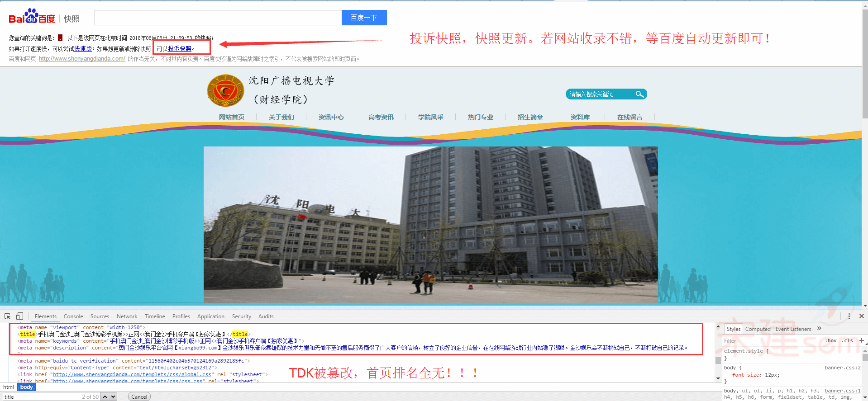Click 招生简章 navigation item
This screenshot has width=868, height=401.
tap(530, 117)
